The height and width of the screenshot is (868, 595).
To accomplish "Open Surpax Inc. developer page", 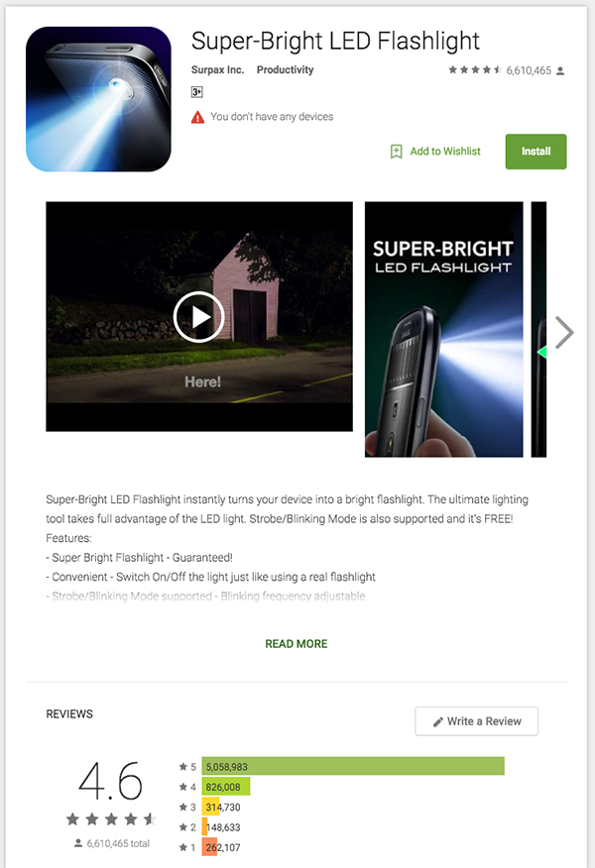I will pos(218,69).
